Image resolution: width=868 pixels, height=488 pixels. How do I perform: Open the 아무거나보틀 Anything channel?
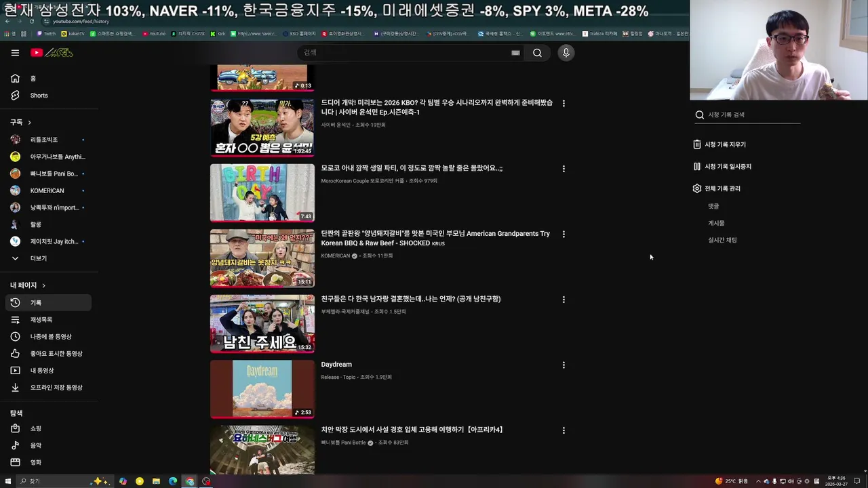pyautogui.click(x=47, y=157)
